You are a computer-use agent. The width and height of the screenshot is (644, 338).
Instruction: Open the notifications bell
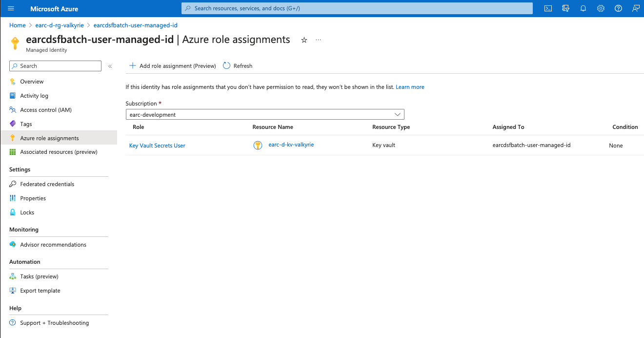(584, 8)
